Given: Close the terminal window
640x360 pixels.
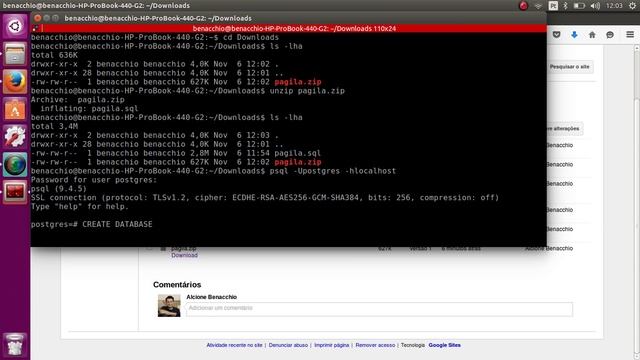Looking at the screenshot, I should point(37,18).
